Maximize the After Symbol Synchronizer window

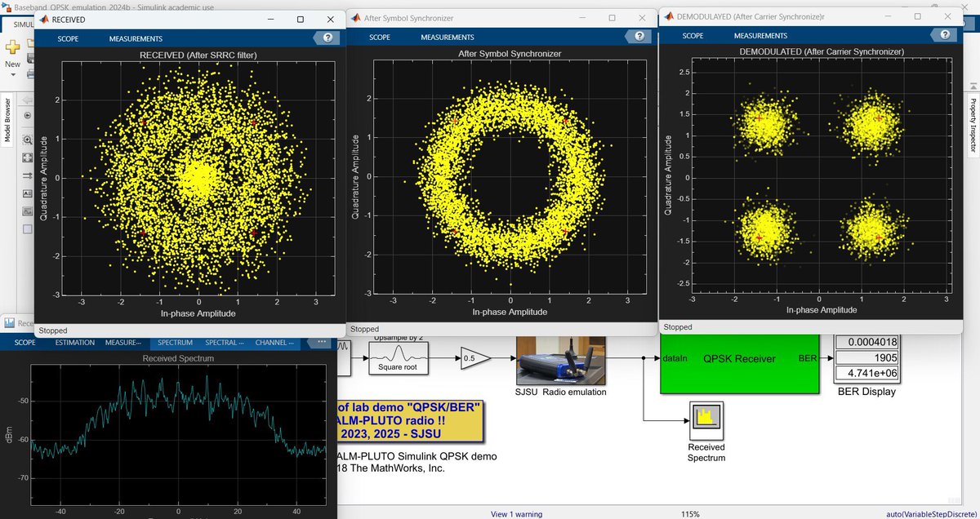(612, 18)
